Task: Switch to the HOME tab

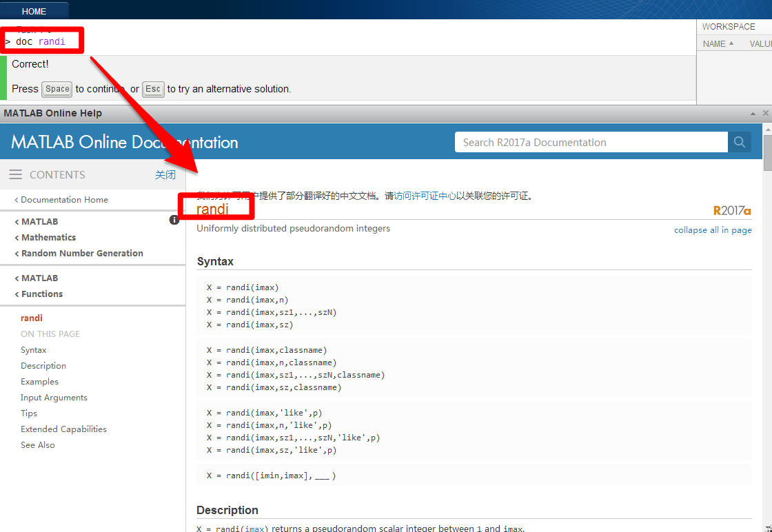Action: [34, 11]
